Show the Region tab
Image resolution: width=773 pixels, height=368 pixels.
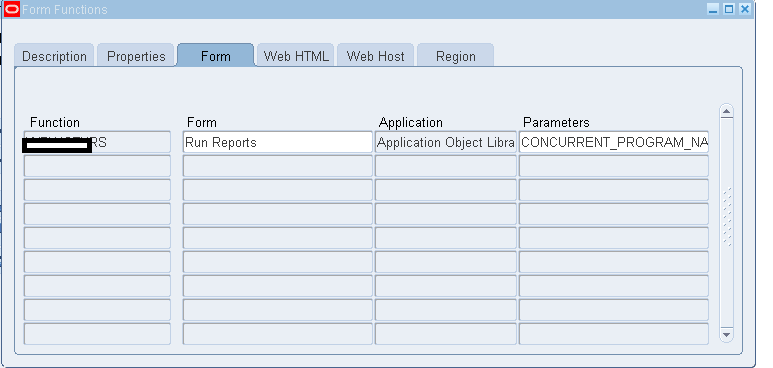click(x=456, y=56)
